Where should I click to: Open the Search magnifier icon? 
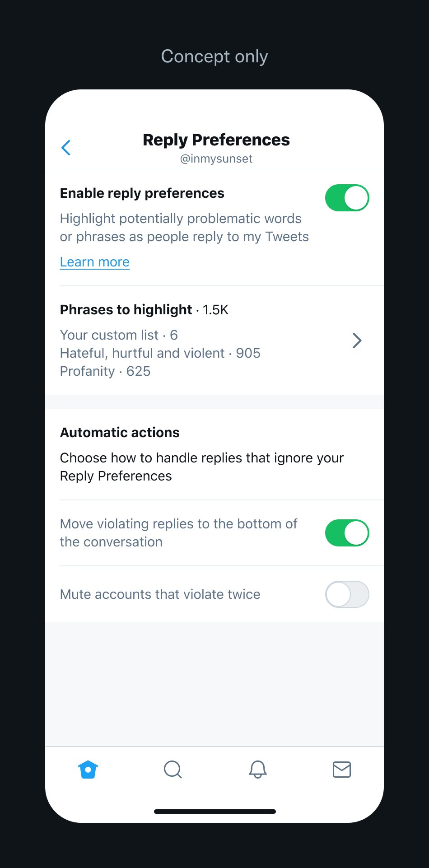(x=173, y=770)
